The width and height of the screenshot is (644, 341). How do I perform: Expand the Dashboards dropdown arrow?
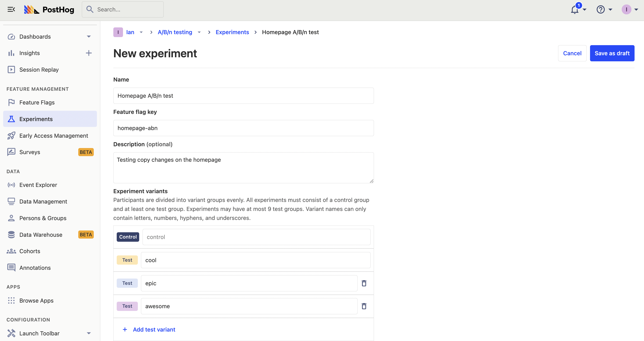pos(89,36)
